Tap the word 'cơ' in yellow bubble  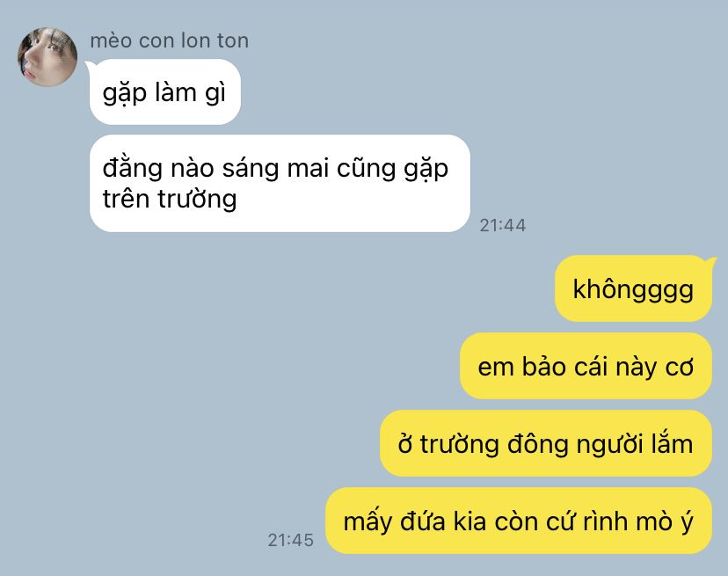click(x=680, y=368)
